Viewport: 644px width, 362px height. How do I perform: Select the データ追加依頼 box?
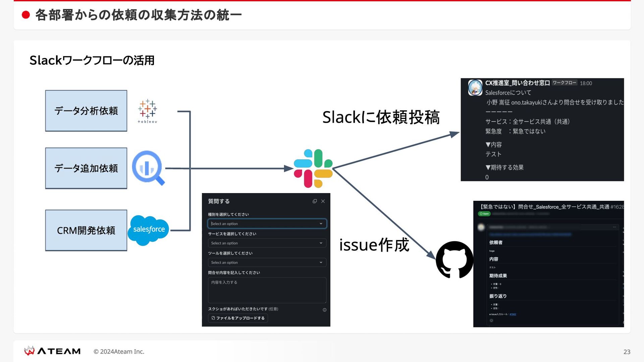click(86, 168)
